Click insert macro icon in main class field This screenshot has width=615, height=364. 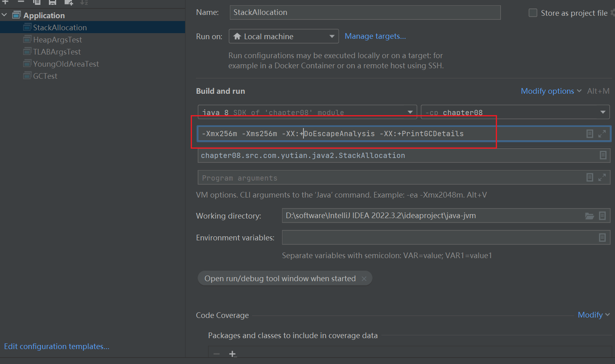pyautogui.click(x=603, y=156)
